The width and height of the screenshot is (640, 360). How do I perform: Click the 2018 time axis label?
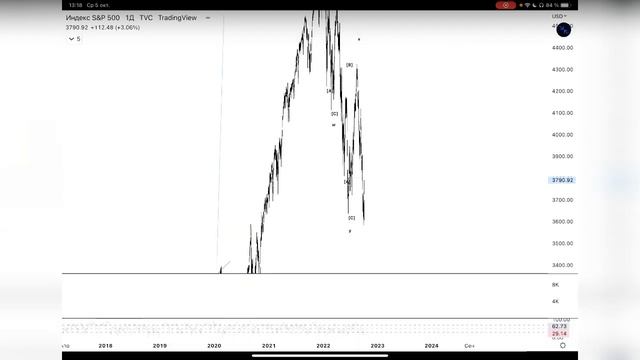pyautogui.click(x=105, y=346)
